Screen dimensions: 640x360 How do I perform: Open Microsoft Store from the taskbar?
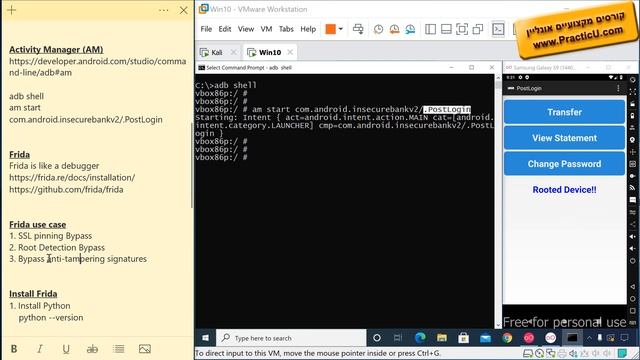click(463, 338)
